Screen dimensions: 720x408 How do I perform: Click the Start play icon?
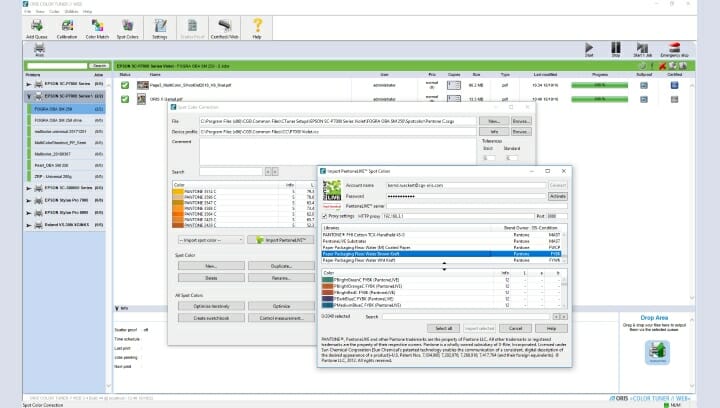(x=589, y=49)
